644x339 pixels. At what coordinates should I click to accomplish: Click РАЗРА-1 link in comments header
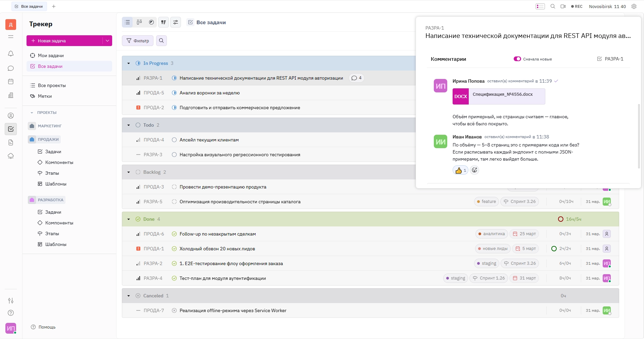pos(610,59)
